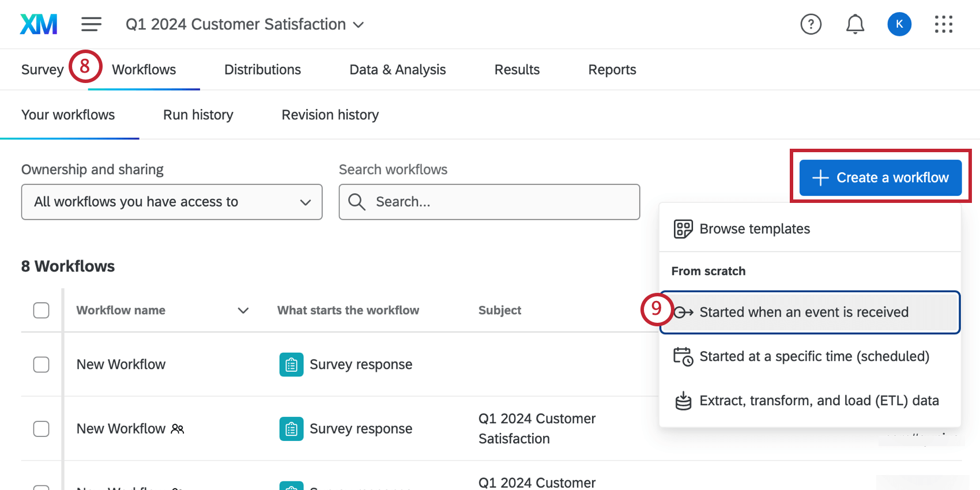Switch to the Distributions tab
This screenshot has width=980, height=490.
262,70
